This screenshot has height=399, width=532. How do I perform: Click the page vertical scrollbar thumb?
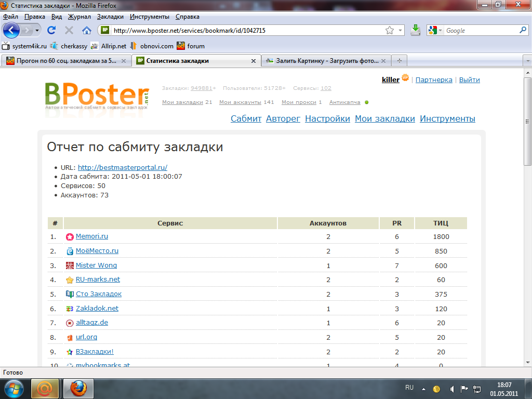[528, 122]
